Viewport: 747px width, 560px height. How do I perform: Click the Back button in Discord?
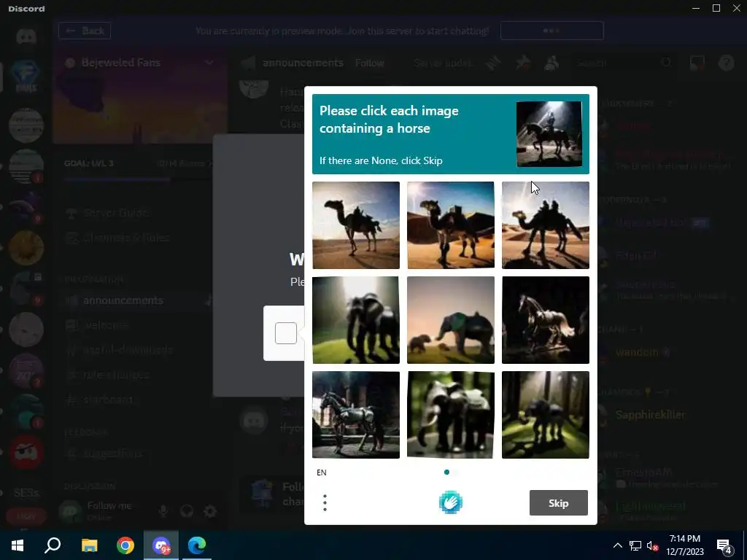(85, 31)
